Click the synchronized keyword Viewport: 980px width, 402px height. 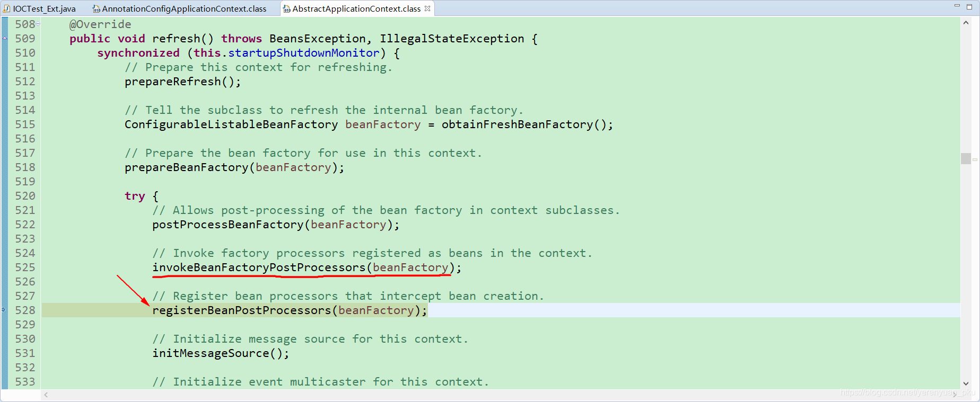[138, 53]
